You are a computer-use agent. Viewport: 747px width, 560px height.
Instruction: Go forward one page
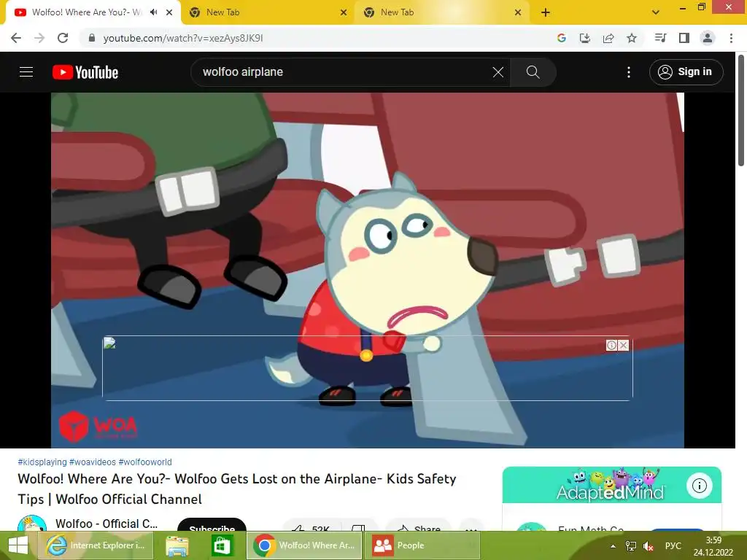pos(39,38)
